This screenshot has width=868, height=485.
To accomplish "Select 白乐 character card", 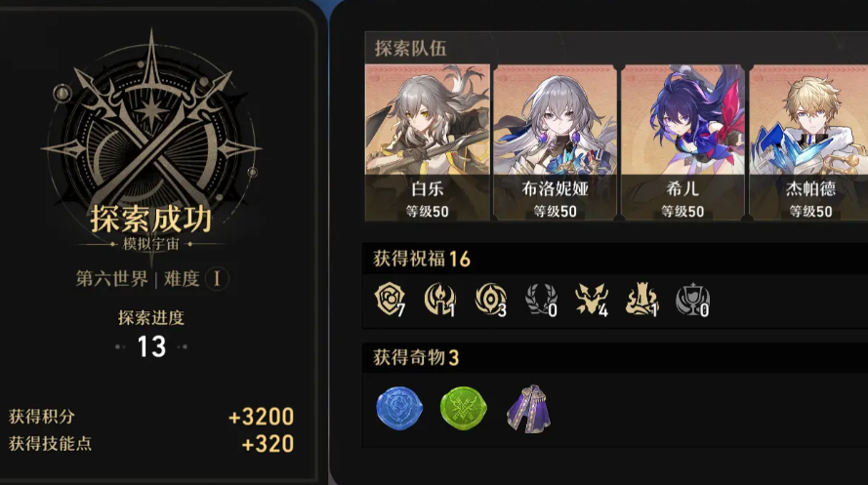I will [x=428, y=142].
